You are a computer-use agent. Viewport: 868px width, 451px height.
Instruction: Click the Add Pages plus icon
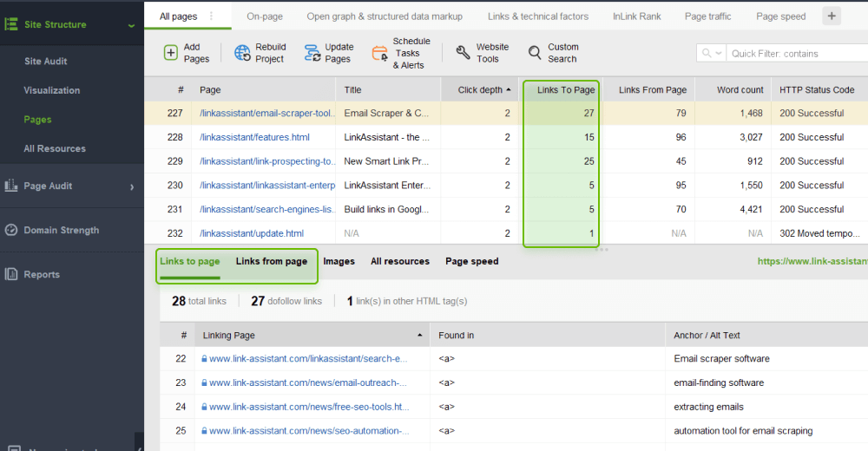coord(170,53)
